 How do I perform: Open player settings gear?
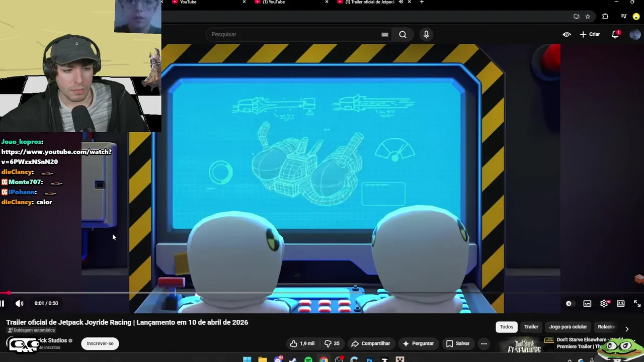point(604,303)
